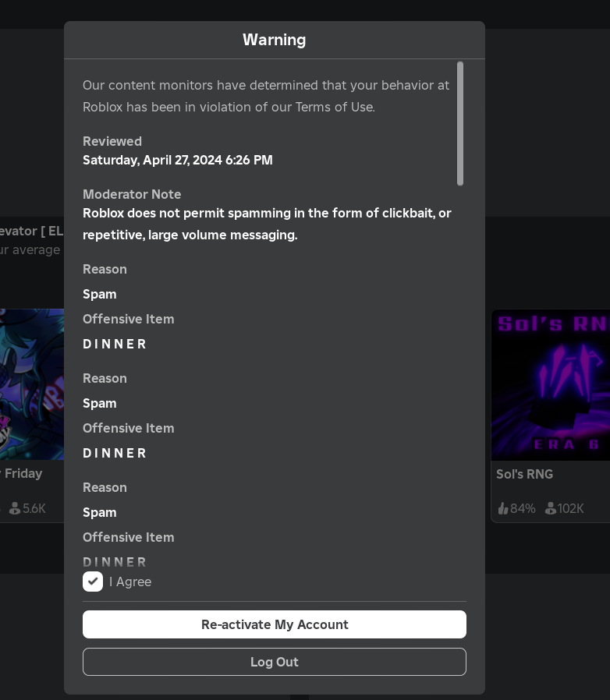610x700 pixels.
Task: Click the Log Out button
Action: pos(275,662)
